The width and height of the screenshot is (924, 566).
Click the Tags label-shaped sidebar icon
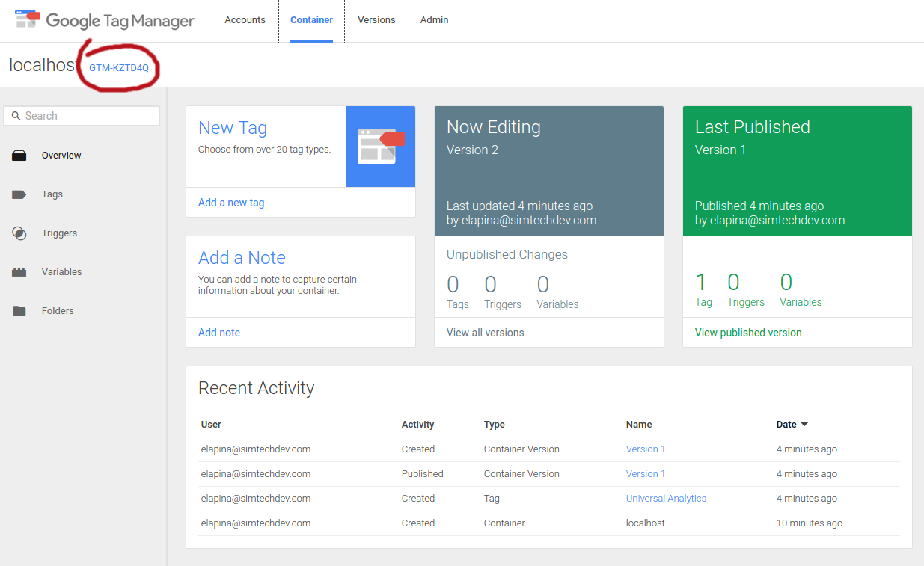(19, 194)
